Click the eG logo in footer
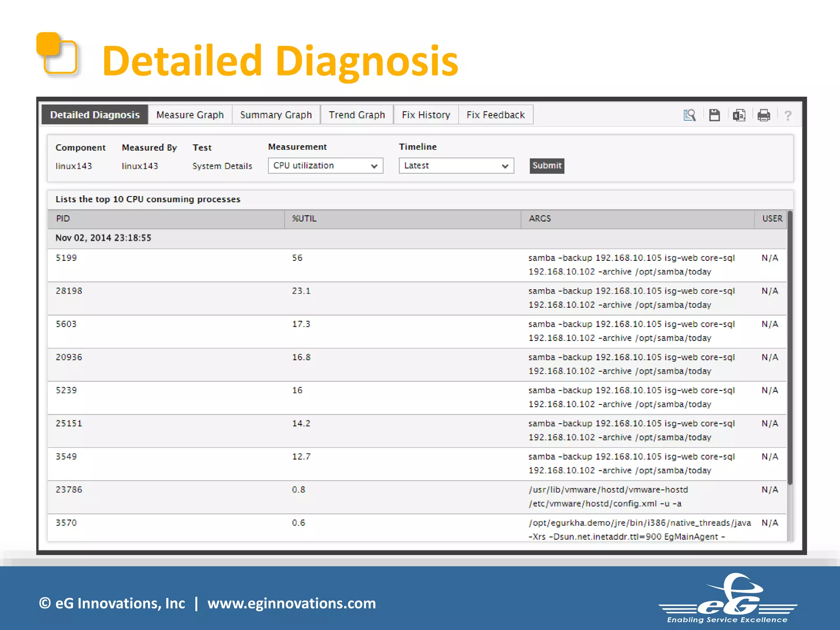The image size is (840, 630). 728,598
